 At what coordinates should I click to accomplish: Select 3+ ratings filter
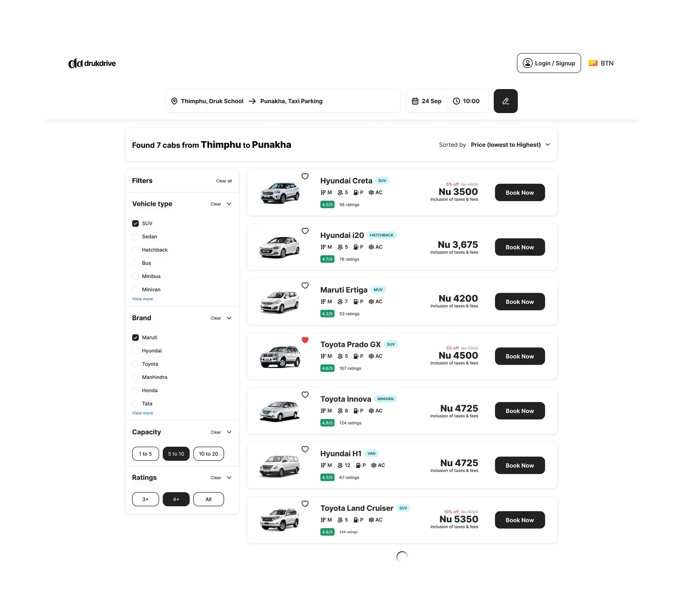coord(145,499)
